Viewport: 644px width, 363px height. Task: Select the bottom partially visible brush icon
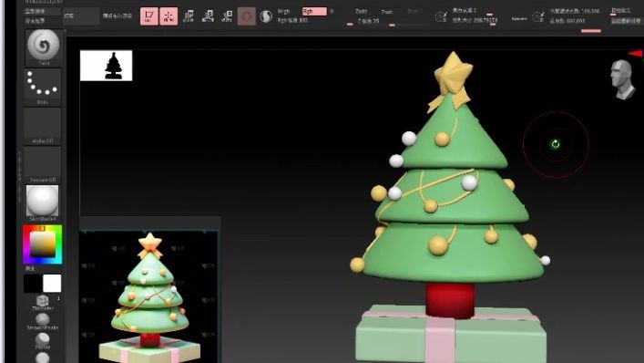[42, 358]
